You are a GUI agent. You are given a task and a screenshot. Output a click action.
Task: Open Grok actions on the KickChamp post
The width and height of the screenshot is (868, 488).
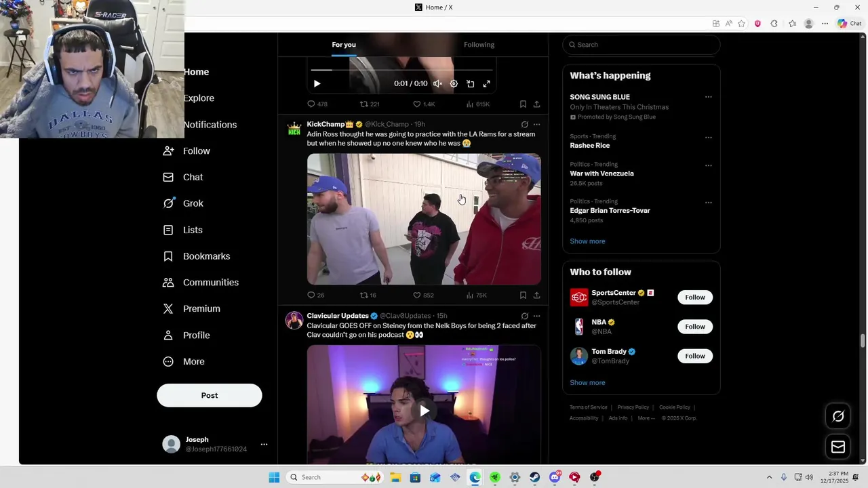tap(524, 125)
